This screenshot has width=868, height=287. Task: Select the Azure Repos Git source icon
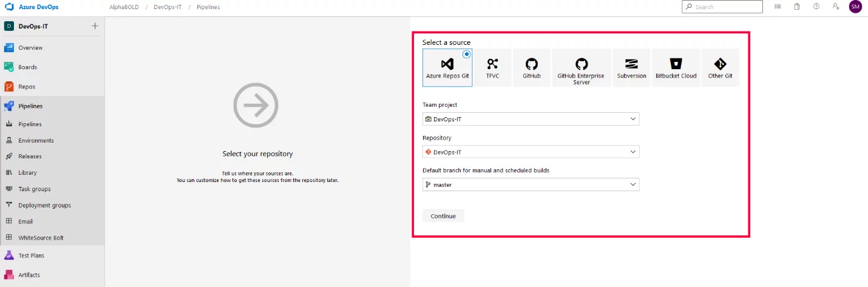(x=447, y=64)
